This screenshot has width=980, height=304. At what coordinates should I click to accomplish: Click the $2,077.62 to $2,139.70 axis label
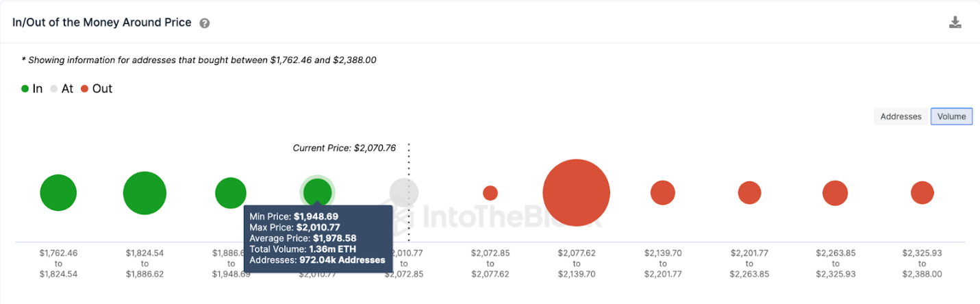point(577,263)
